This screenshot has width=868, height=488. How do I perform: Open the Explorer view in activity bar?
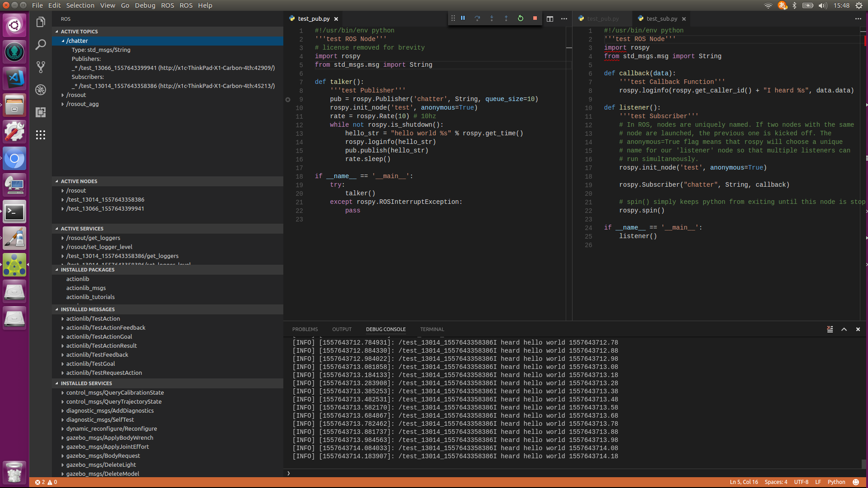(41, 22)
